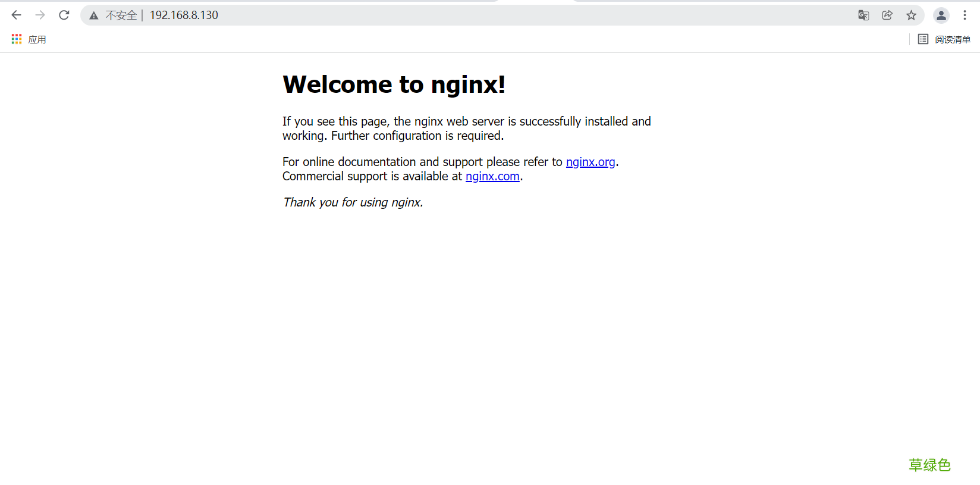Reload the current page
Image resolution: width=980 pixels, height=485 pixels.
click(x=64, y=15)
